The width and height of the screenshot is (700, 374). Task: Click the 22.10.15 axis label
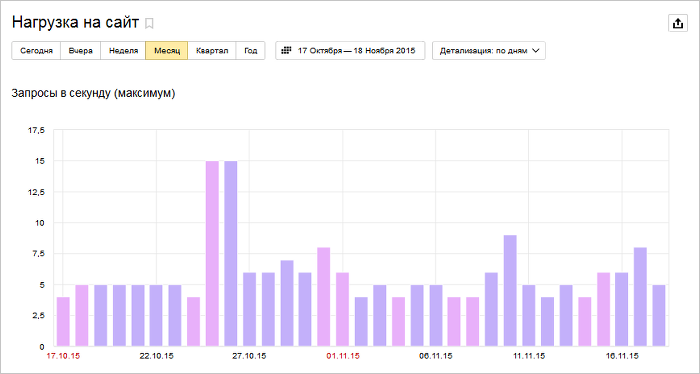157,356
